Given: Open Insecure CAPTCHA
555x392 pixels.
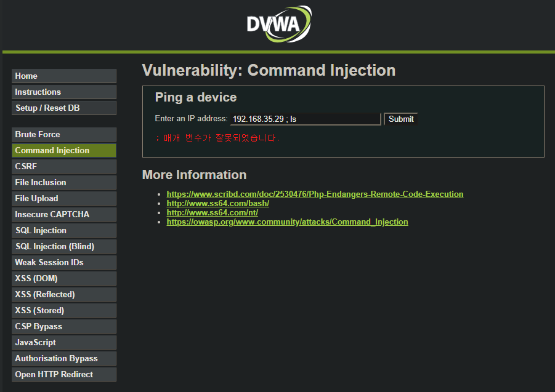Looking at the screenshot, I should [64, 214].
